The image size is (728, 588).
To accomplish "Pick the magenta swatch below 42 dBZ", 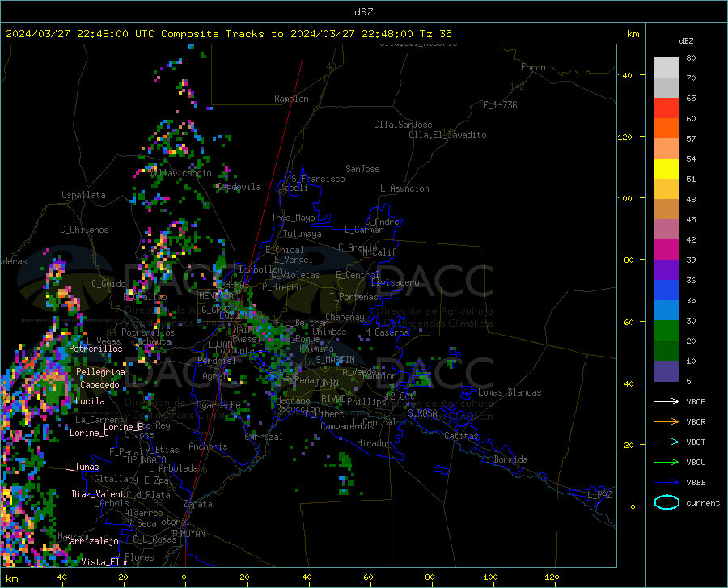I will 667,250.
